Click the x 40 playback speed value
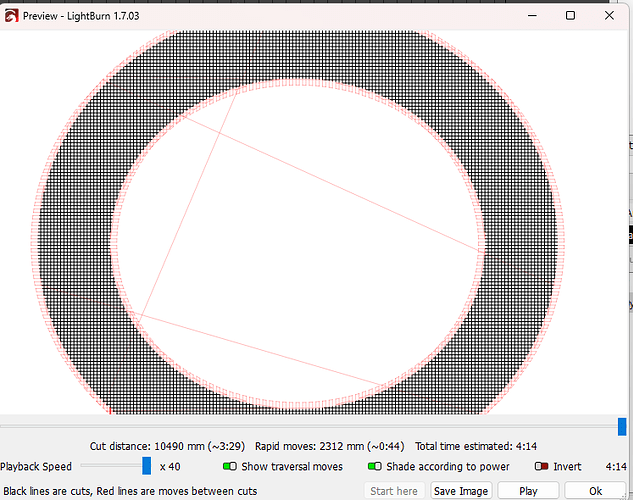The image size is (633, 500). [x=170, y=467]
